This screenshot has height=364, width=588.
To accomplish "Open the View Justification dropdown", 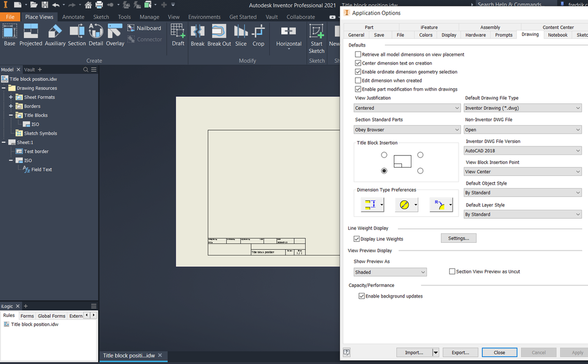I will point(407,108).
